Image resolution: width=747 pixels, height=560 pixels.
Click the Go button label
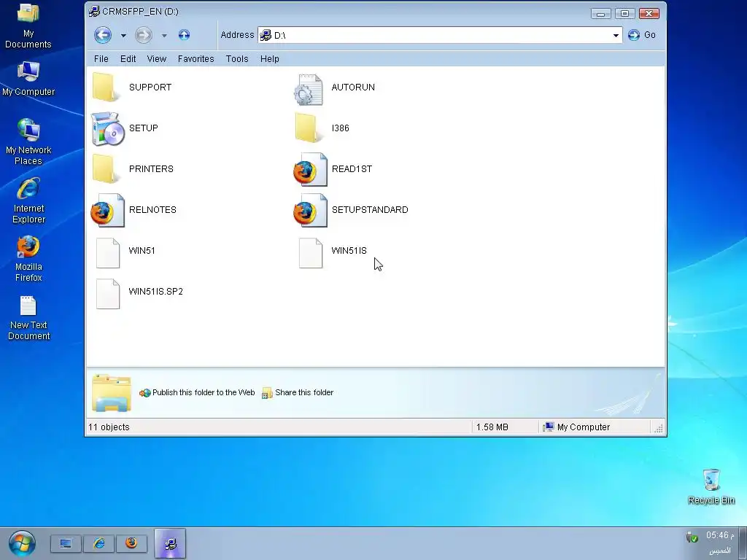click(650, 35)
